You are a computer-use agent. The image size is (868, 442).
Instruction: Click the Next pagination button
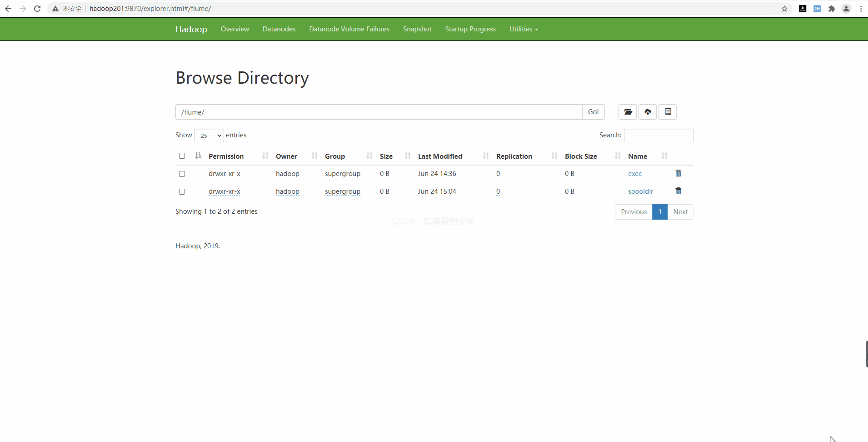point(680,212)
